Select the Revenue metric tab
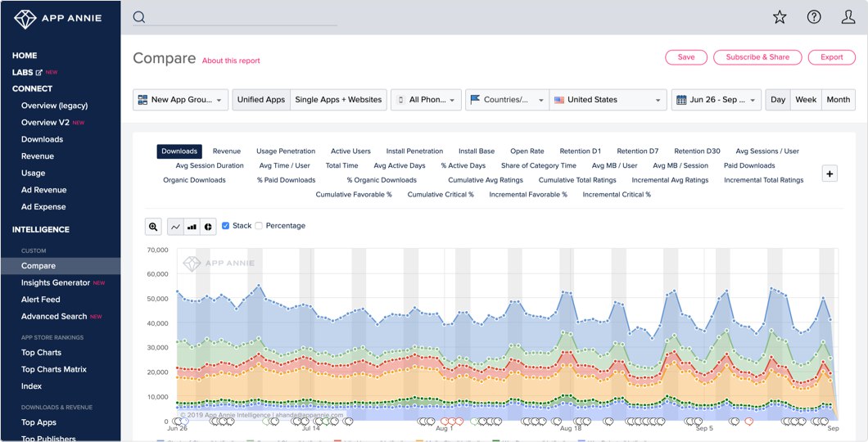868x442 pixels. click(226, 151)
